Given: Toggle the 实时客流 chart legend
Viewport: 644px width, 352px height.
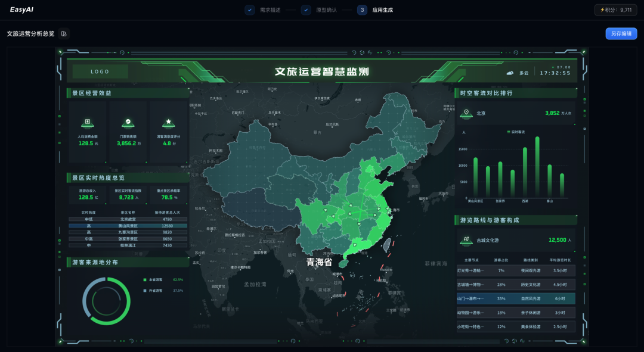Looking at the screenshot, I should (516, 132).
